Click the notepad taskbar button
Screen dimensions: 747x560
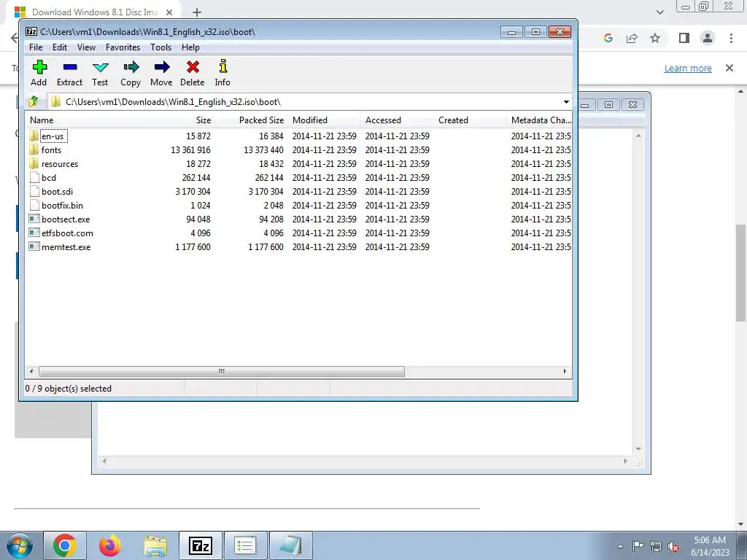(x=290, y=545)
